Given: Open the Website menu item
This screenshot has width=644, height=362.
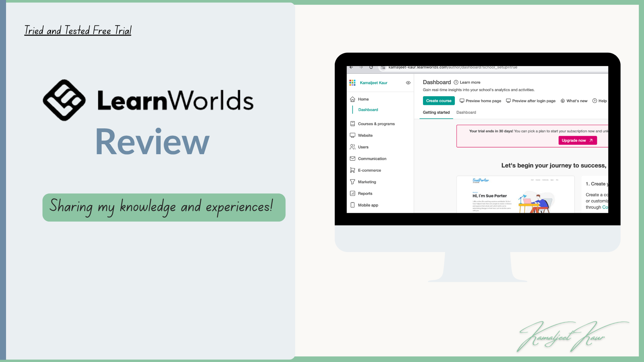Looking at the screenshot, I should point(365,135).
